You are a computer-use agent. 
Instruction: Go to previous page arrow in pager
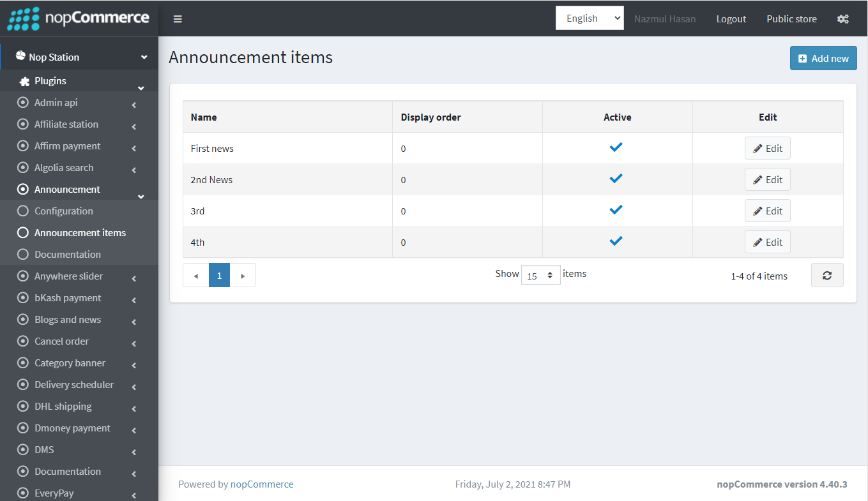tap(196, 275)
